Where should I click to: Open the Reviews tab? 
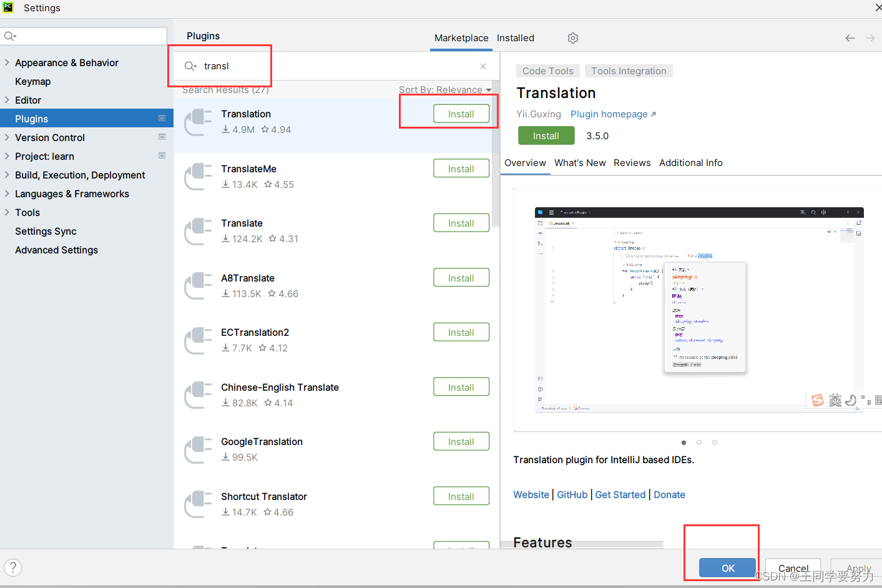[632, 163]
